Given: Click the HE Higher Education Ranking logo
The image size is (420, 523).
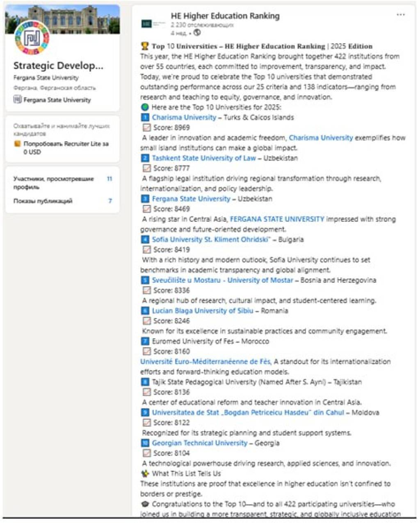Looking at the screenshot, I should (152, 24).
